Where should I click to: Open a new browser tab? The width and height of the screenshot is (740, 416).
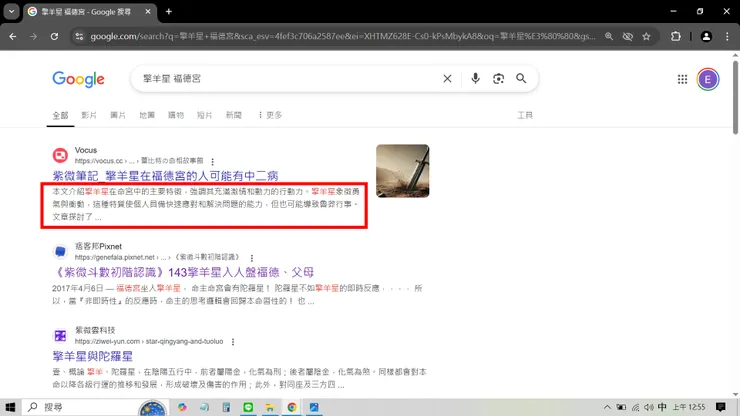[168, 11]
